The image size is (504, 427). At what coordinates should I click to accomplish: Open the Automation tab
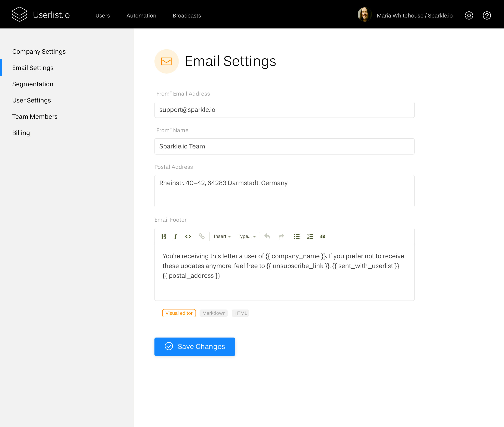(141, 15)
